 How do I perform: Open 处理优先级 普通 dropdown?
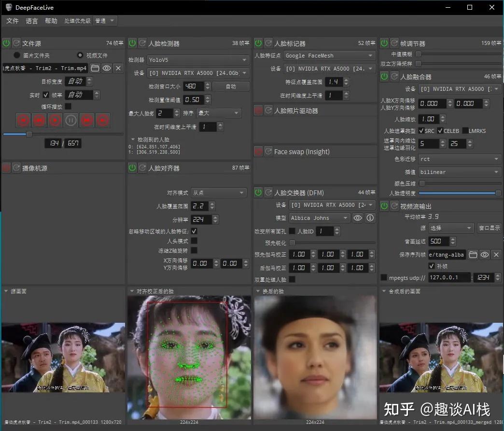tap(105, 21)
